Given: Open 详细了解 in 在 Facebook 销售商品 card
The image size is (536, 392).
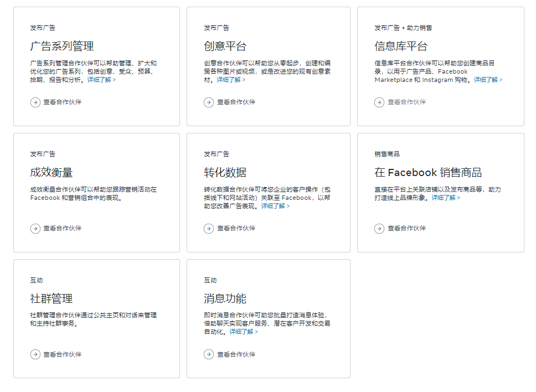Looking at the screenshot, I should 446,198.
